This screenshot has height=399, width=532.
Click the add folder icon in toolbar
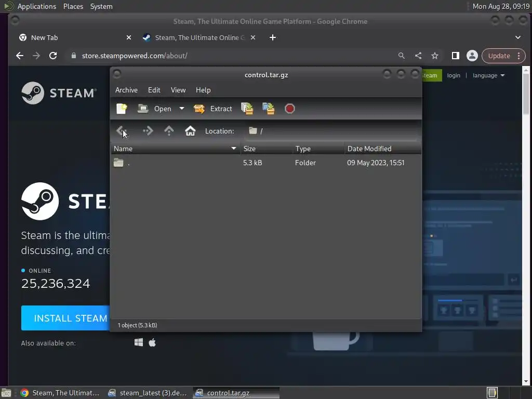[x=269, y=109]
